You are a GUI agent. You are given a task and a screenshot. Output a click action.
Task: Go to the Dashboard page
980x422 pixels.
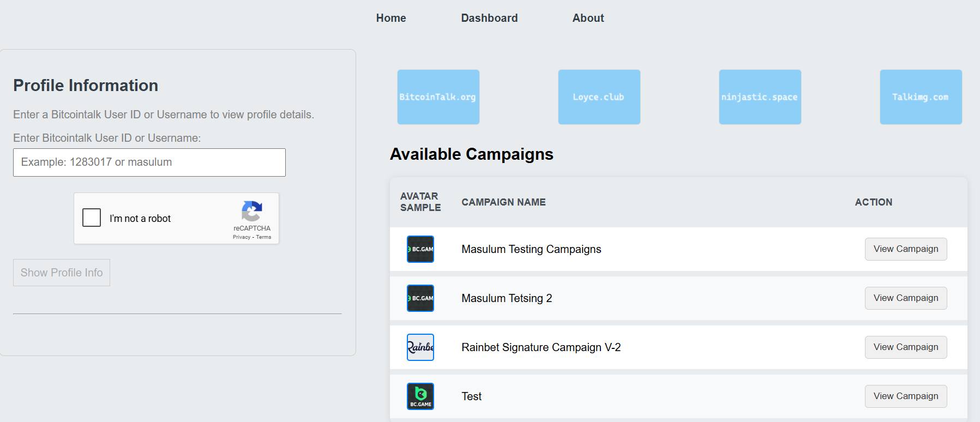489,18
